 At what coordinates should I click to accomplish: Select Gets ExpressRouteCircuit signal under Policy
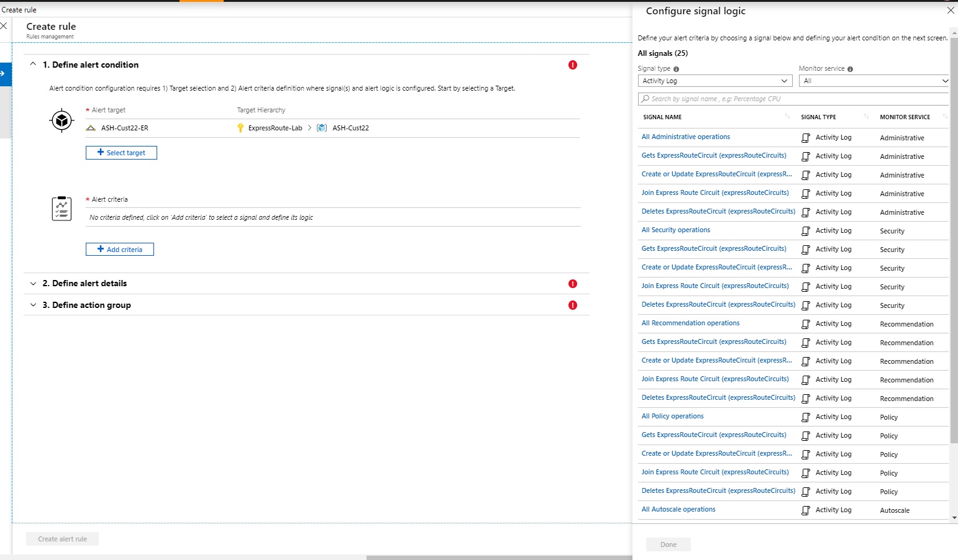(714, 435)
